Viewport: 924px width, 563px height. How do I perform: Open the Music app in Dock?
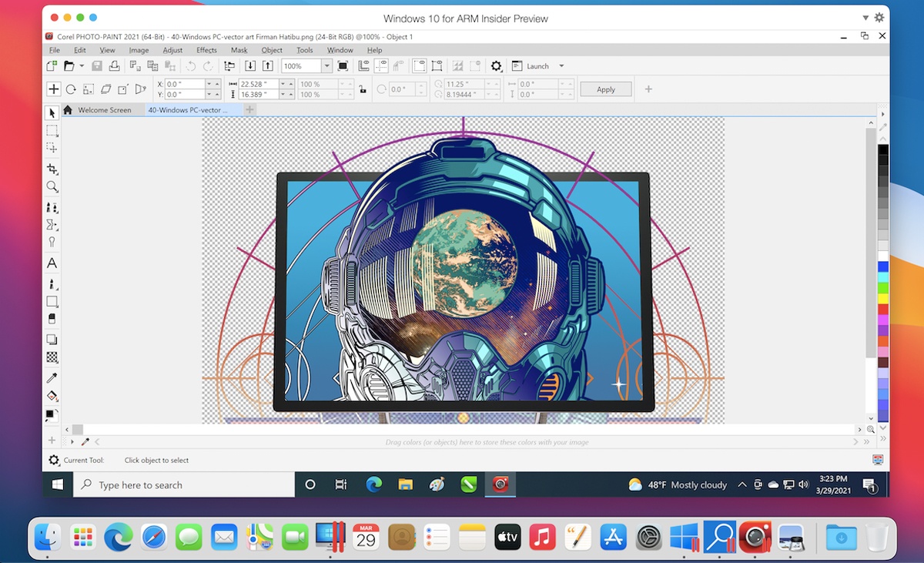coord(543,537)
